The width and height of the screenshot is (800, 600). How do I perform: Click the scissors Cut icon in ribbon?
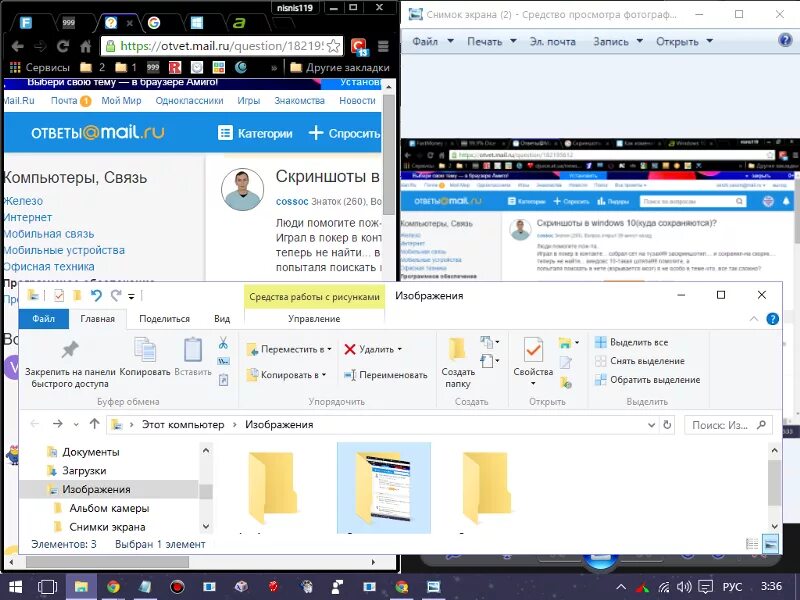click(223, 343)
